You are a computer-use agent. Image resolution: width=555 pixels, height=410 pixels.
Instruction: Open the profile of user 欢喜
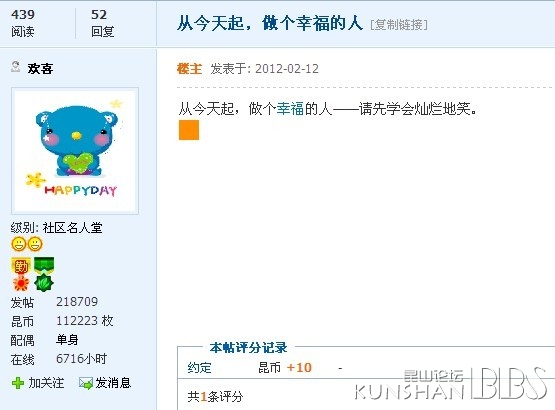coord(40,68)
